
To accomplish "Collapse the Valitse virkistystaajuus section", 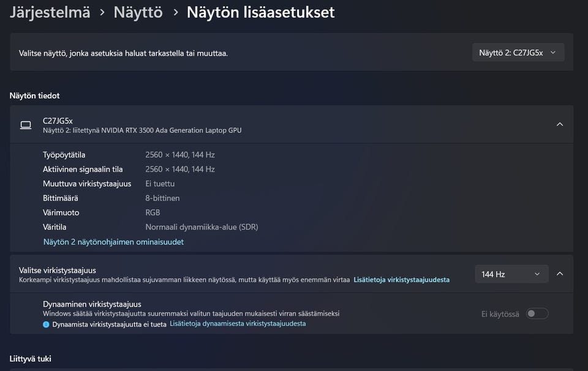I will (559, 274).
